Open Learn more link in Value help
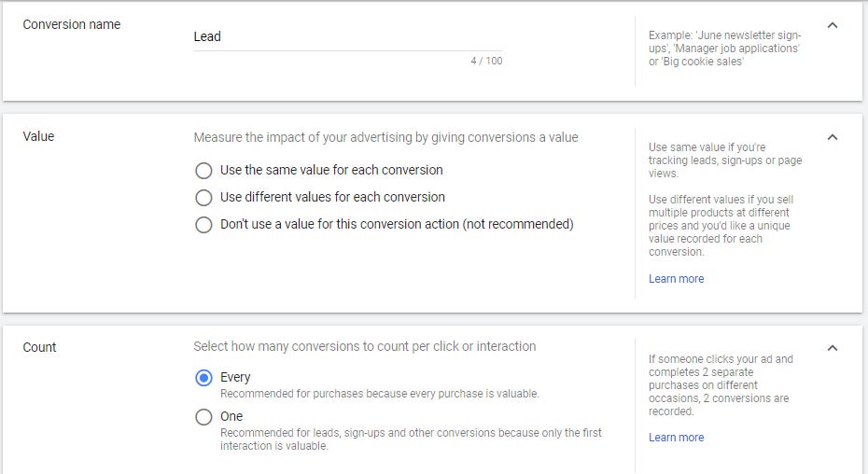Screen dimensions: 868x474 676,279
